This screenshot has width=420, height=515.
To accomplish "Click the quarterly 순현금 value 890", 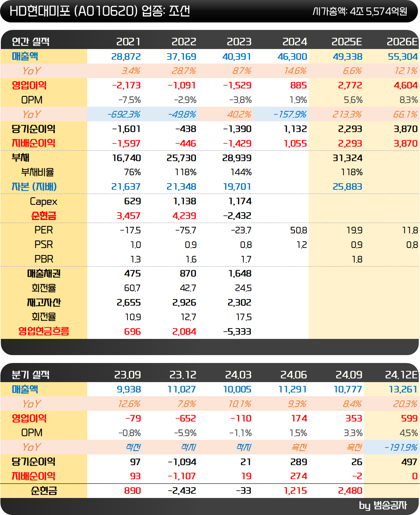I will [133, 491].
